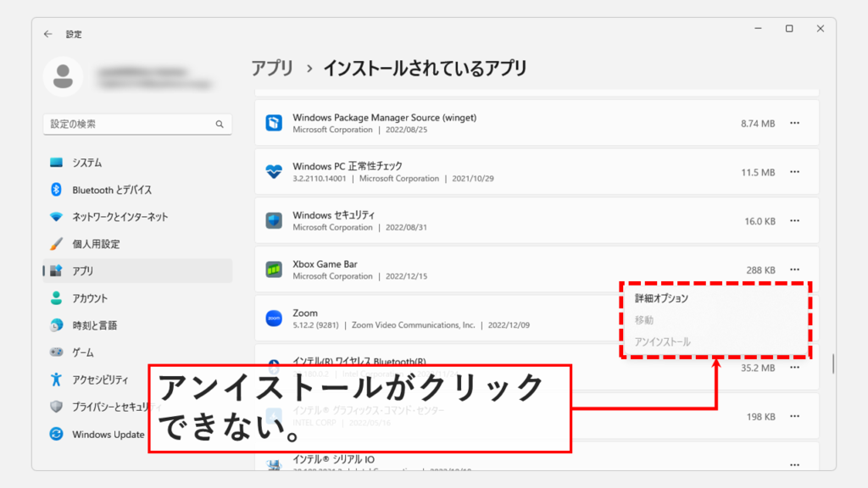Open more options for Xbox Game Bar
The width and height of the screenshot is (868, 488).
pyautogui.click(x=795, y=270)
